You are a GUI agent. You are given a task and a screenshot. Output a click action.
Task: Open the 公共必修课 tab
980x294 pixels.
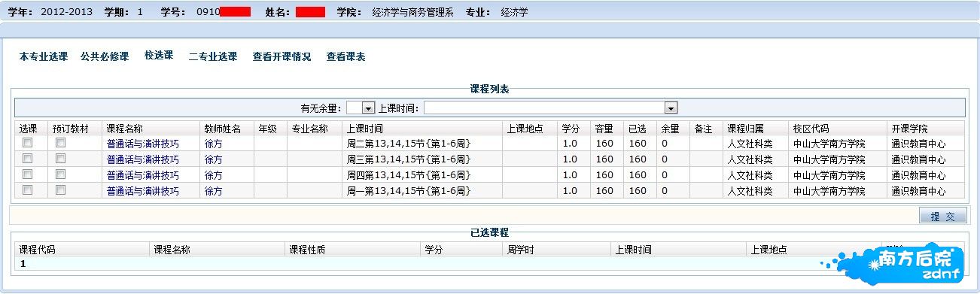105,56
